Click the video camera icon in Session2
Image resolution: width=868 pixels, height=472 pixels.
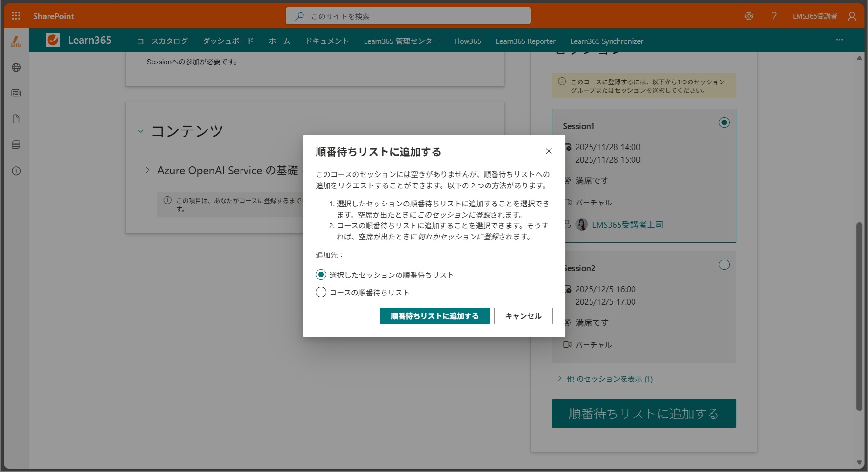tap(567, 345)
